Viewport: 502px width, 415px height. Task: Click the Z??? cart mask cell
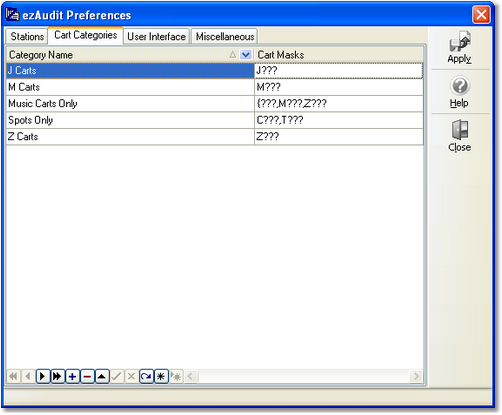click(339, 137)
